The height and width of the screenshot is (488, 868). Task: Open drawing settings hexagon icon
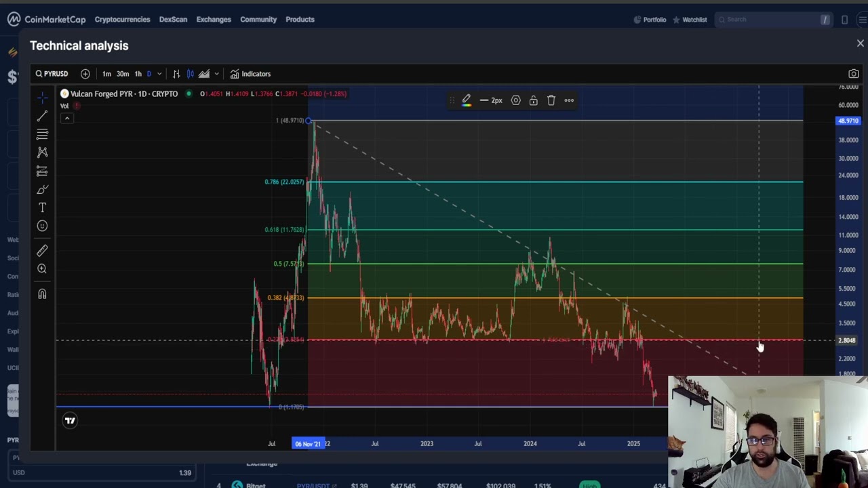click(x=516, y=100)
